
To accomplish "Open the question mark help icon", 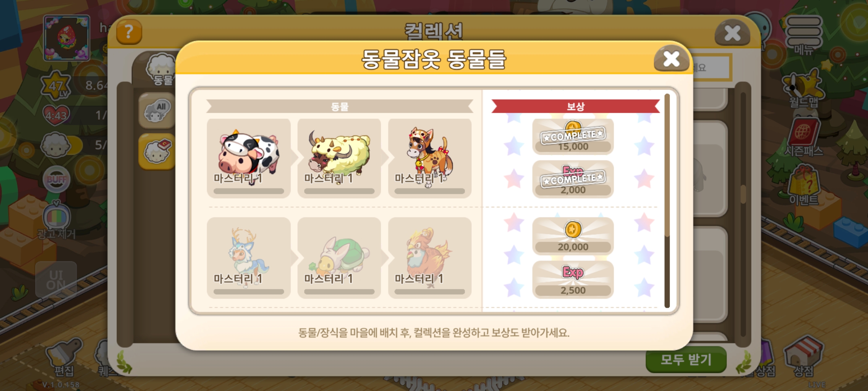I will point(129,32).
